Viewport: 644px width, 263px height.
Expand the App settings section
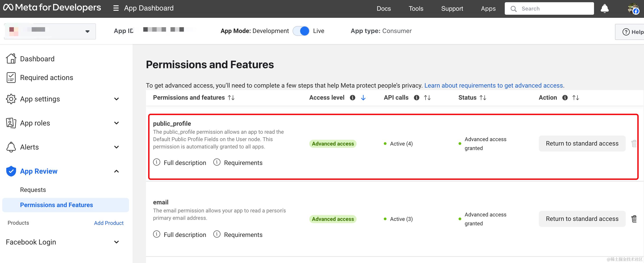tap(116, 99)
